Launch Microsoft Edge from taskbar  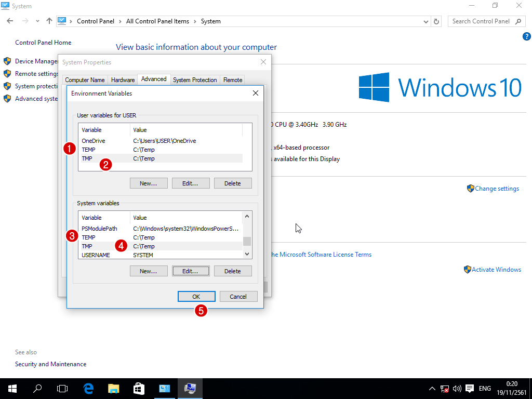click(x=88, y=389)
